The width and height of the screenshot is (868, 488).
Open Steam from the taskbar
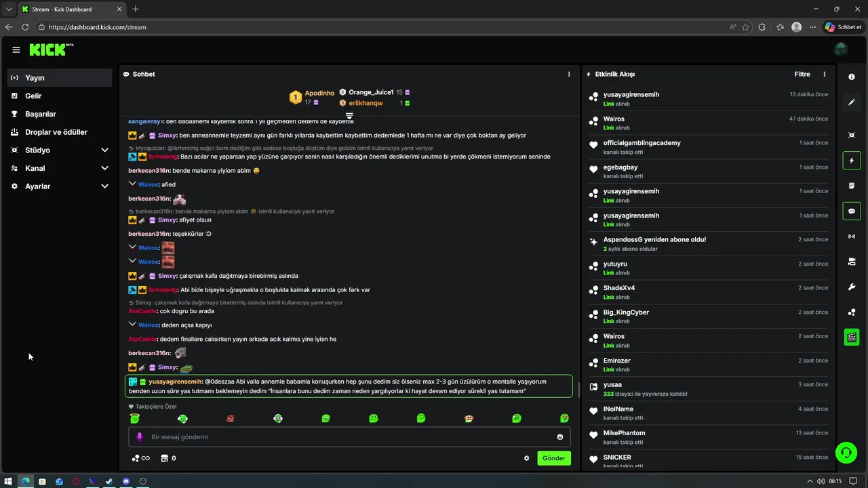109,481
